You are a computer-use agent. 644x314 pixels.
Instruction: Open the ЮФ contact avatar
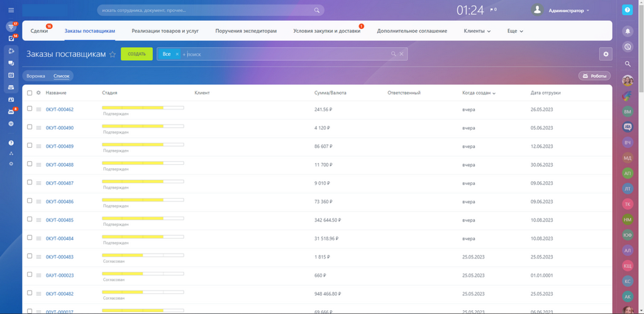click(x=628, y=235)
